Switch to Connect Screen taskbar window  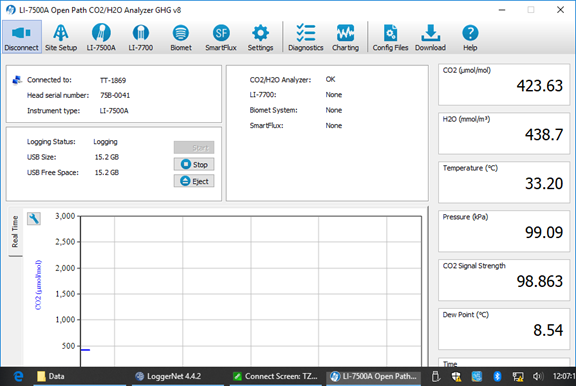click(x=276, y=376)
